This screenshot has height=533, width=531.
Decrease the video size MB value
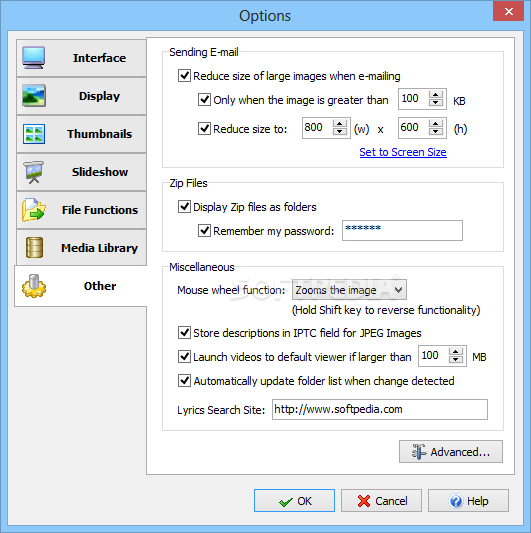[x=456, y=360]
